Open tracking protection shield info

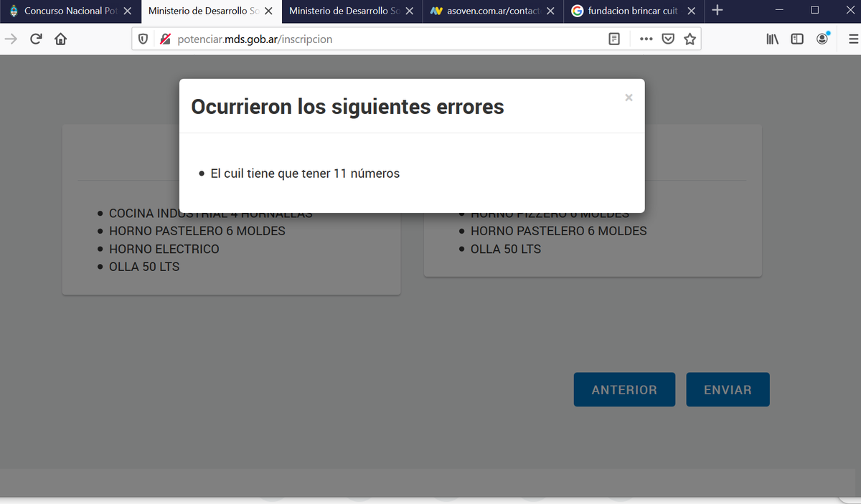pos(143,39)
